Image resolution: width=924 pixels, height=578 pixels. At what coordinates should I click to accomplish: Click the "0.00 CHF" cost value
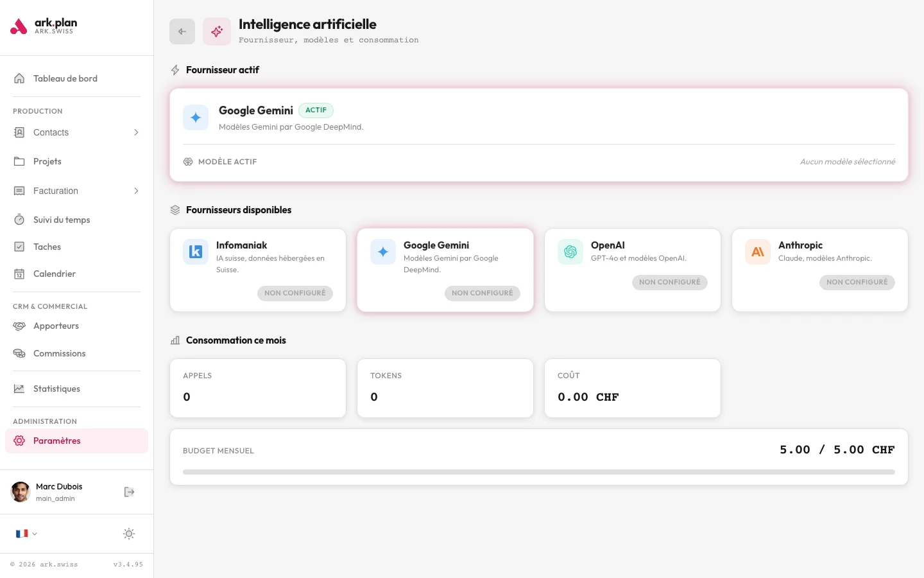[x=588, y=397]
